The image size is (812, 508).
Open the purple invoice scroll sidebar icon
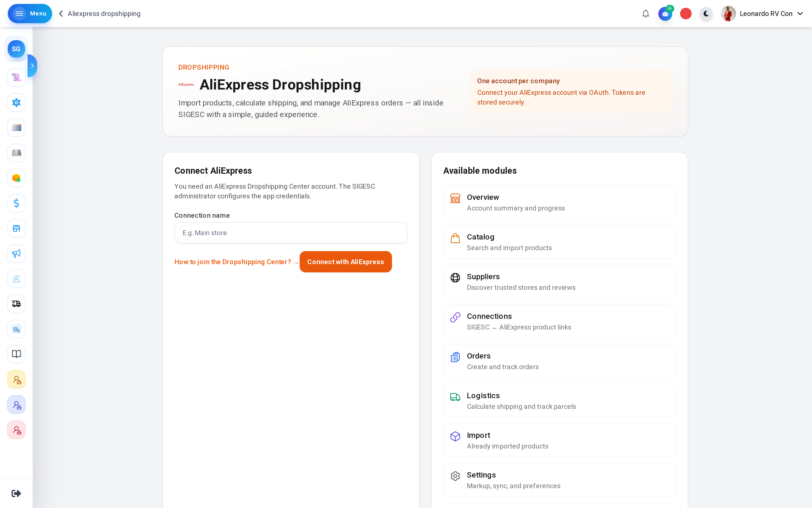16,78
